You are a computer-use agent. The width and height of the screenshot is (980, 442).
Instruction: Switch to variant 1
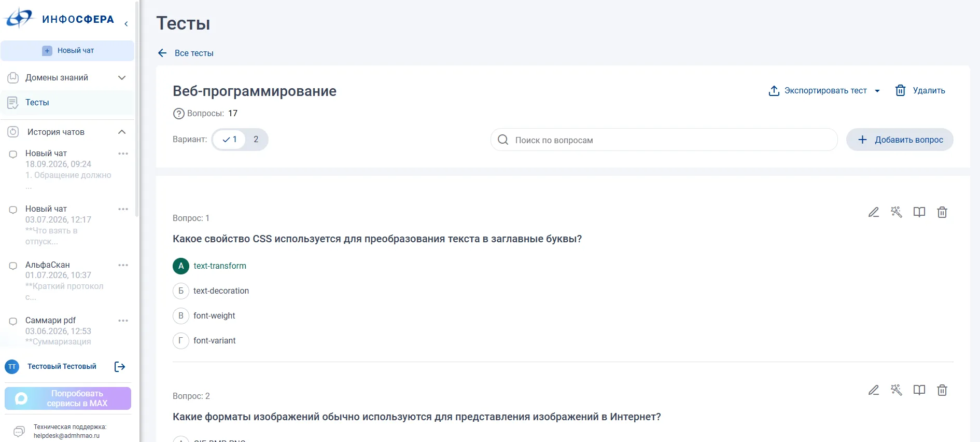[229, 140]
